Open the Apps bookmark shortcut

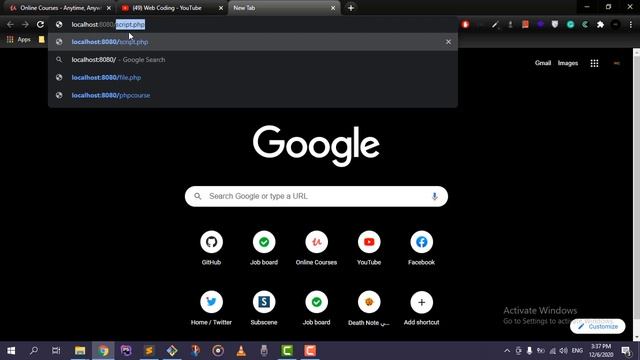19,40
